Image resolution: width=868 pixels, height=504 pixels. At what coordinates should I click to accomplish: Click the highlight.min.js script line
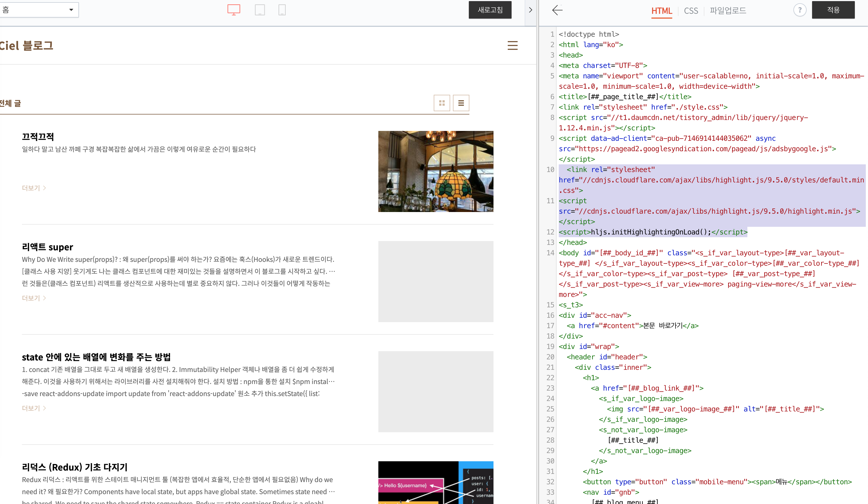coord(709,211)
